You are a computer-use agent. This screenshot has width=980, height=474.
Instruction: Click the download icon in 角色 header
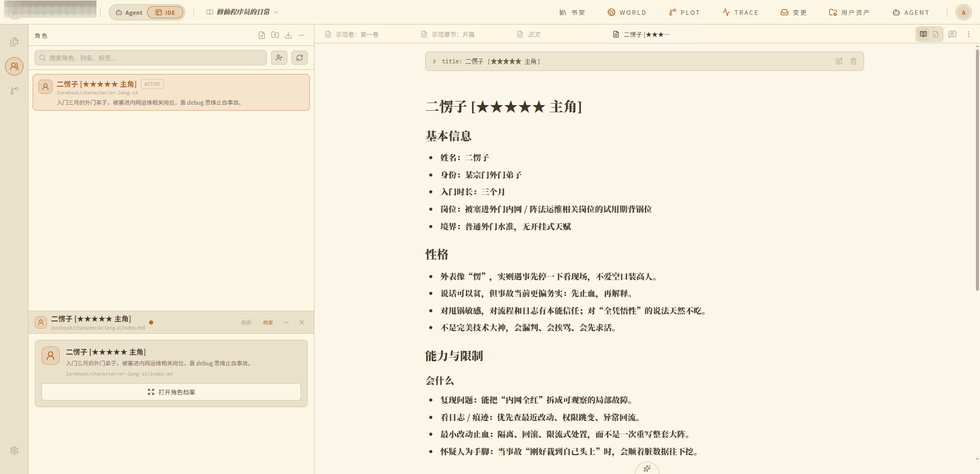click(288, 35)
